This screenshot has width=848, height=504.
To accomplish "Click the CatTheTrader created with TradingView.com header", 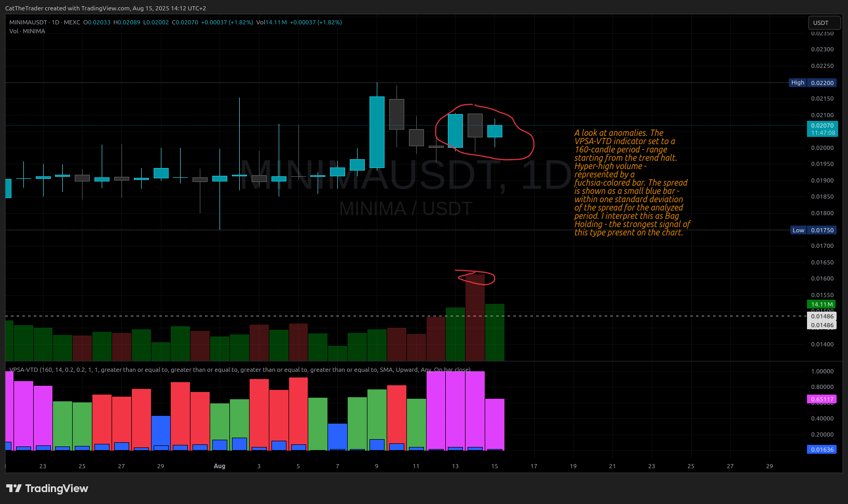I will click(105, 8).
